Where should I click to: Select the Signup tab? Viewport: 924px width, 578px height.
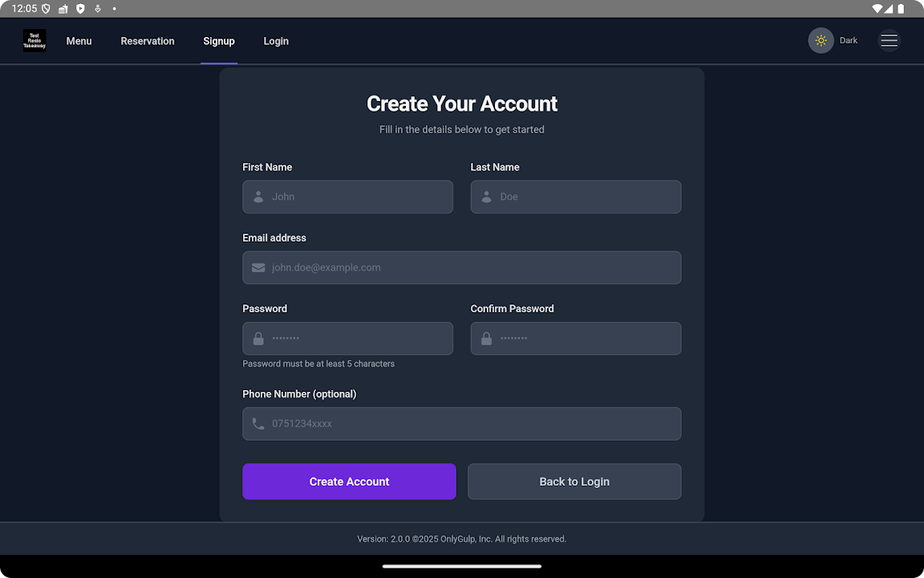point(219,41)
